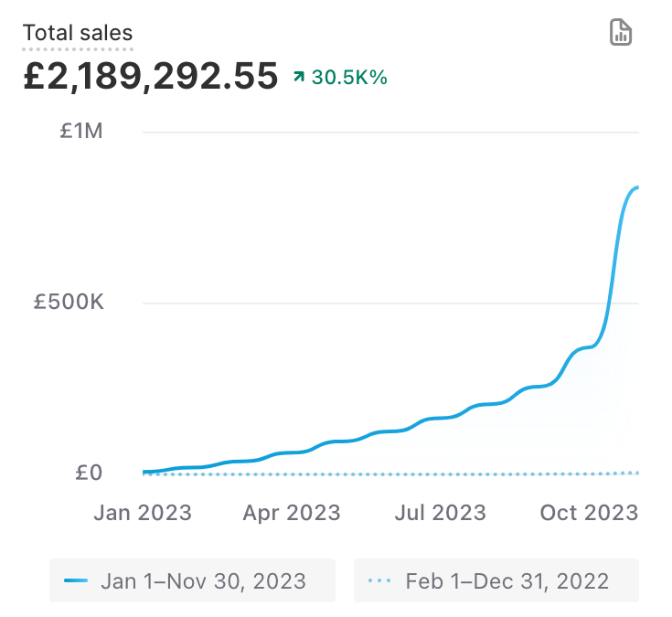672x617 pixels.
Task: Select the Apr 2023 axis label
Action: [x=292, y=512]
